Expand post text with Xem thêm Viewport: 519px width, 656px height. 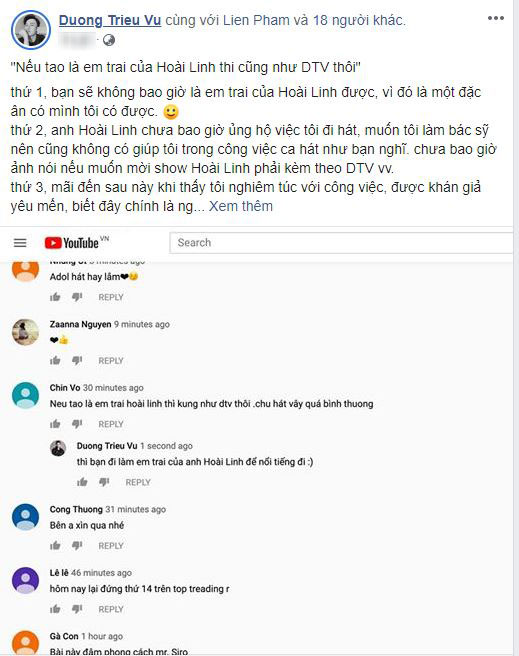coord(240,206)
